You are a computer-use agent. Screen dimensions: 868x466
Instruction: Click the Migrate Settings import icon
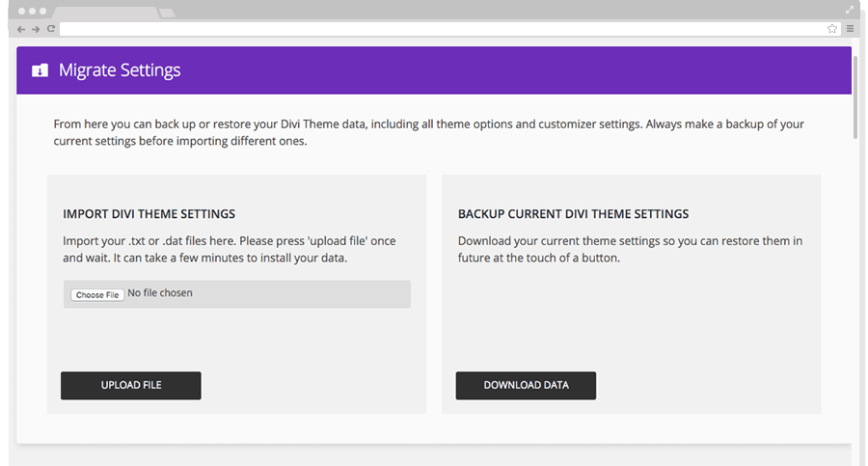coord(40,70)
